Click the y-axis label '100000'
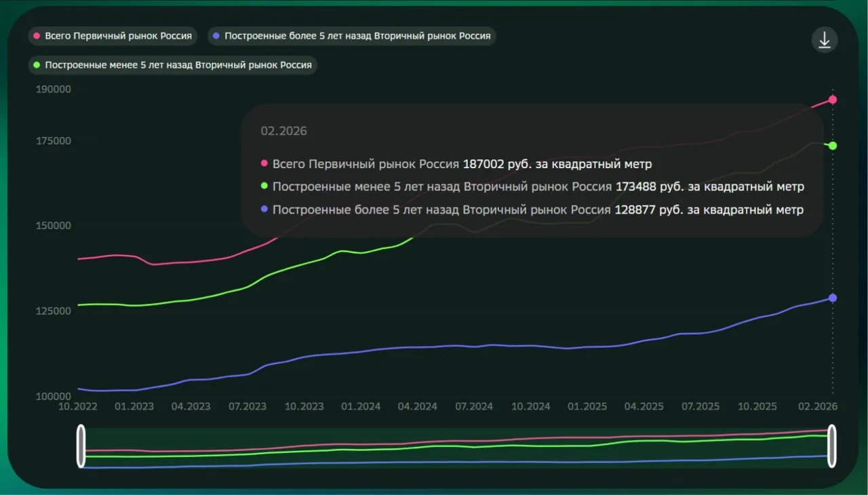This screenshot has width=868, height=495. point(54,396)
